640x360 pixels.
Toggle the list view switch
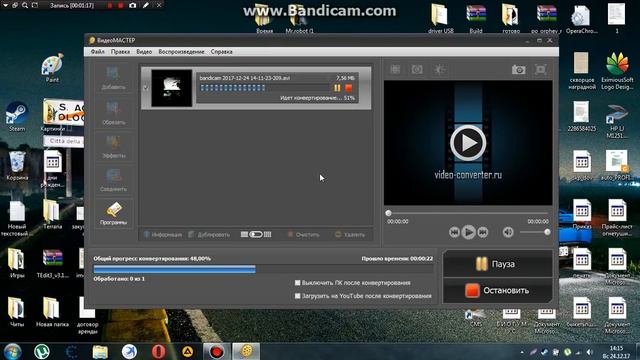pos(256,234)
